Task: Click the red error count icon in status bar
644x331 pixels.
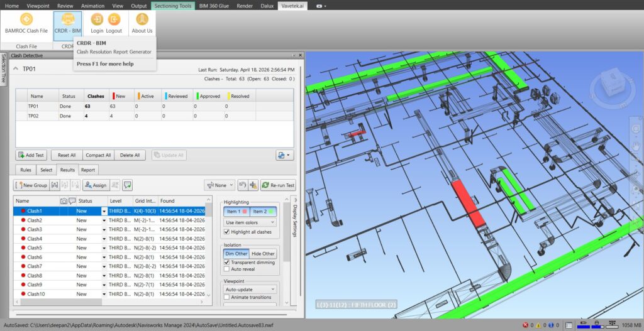Action: pos(525,325)
